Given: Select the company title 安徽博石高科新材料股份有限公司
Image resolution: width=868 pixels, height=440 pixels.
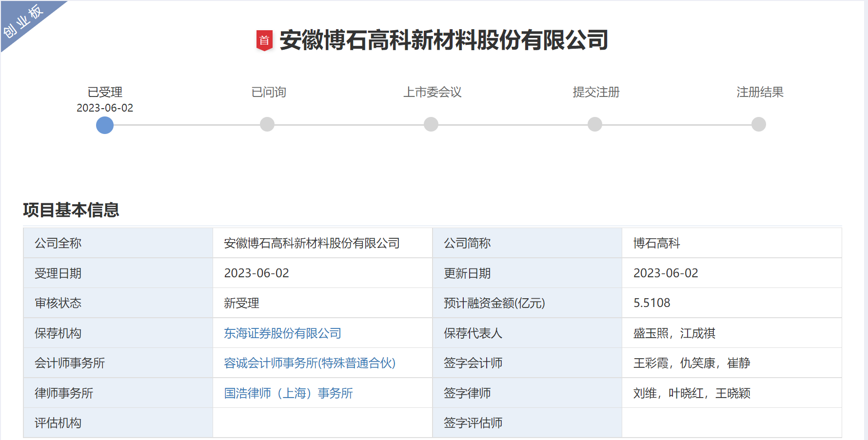Looking at the screenshot, I should pos(442,41).
